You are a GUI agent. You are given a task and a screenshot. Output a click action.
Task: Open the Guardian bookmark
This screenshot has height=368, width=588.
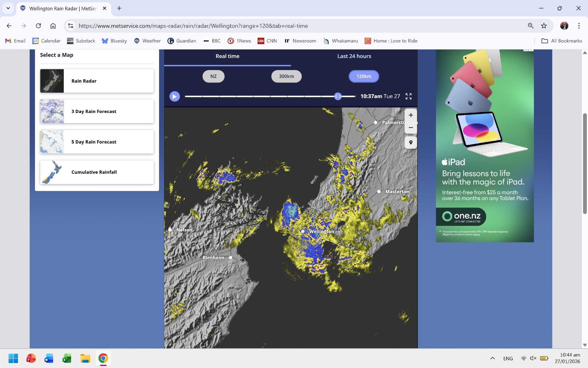(x=182, y=41)
